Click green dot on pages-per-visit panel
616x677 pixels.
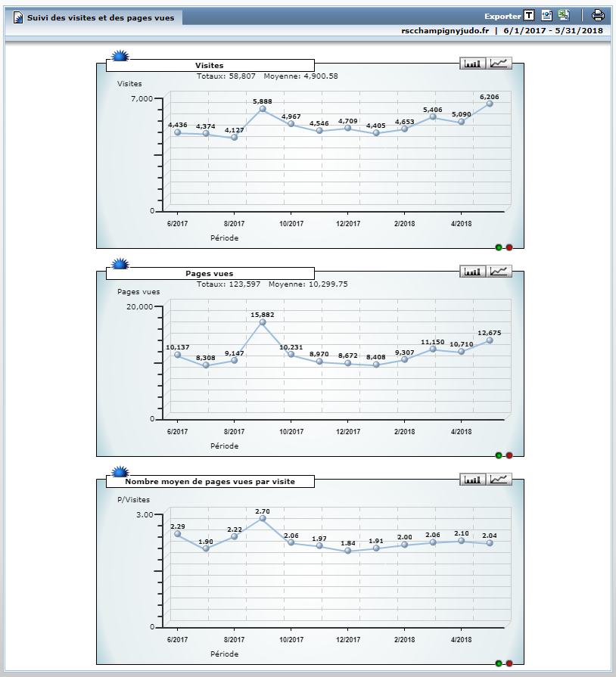(499, 663)
